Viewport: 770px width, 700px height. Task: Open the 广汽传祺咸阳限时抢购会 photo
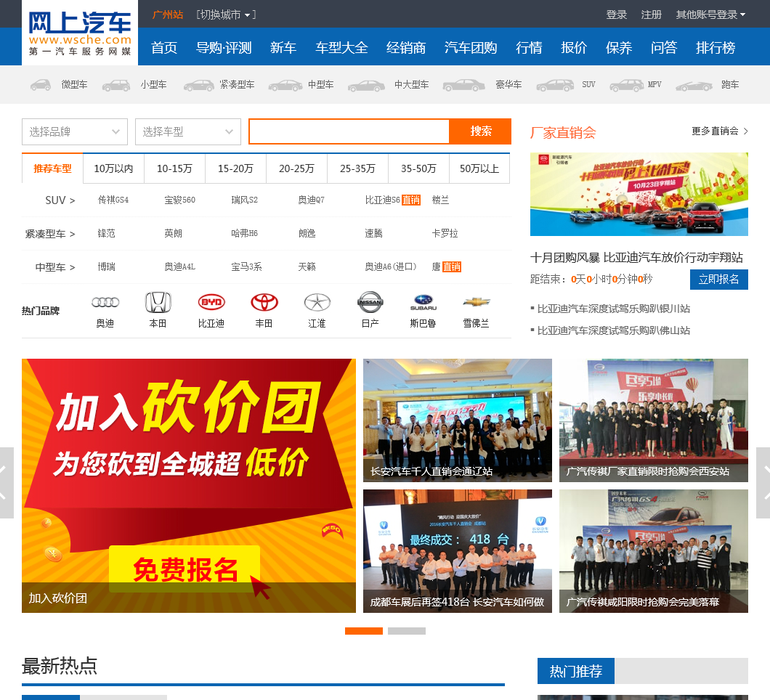tap(654, 550)
